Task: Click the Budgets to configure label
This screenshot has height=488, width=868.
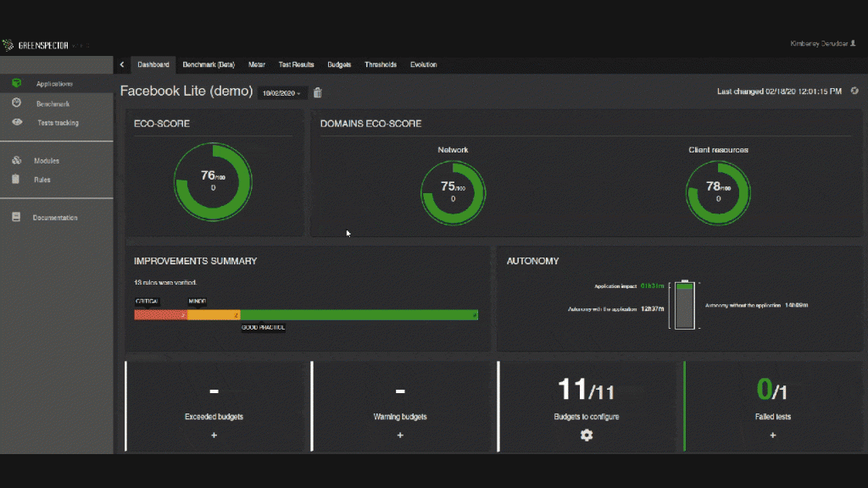Action: tap(587, 417)
